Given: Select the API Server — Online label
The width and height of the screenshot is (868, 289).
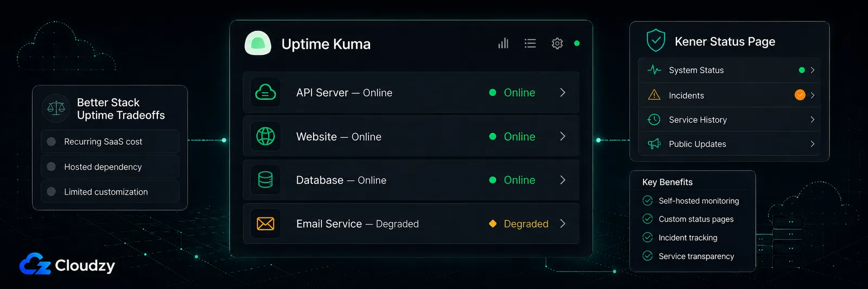Looking at the screenshot, I should (344, 93).
